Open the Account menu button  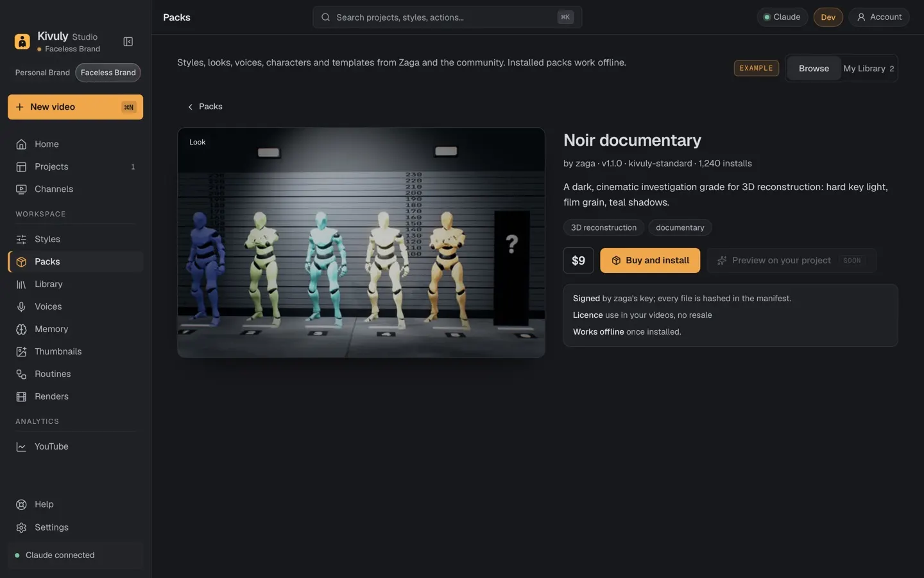point(879,17)
